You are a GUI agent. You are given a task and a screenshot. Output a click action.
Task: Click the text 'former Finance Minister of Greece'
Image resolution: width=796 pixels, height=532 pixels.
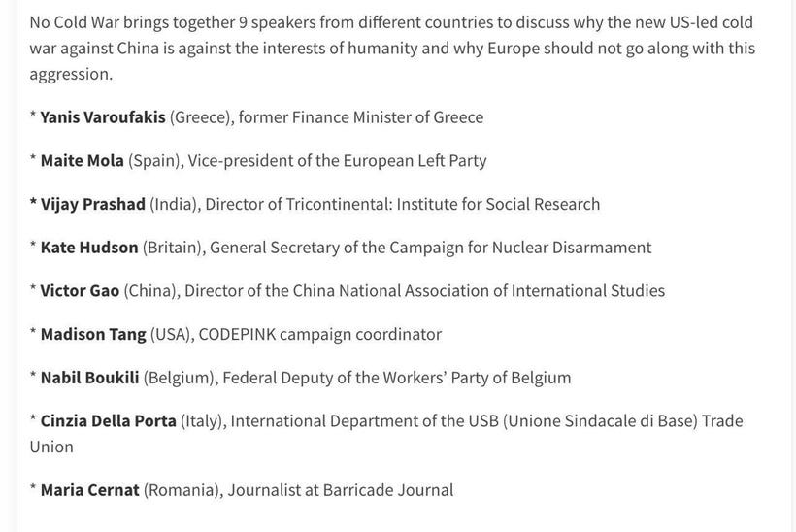tap(361, 117)
